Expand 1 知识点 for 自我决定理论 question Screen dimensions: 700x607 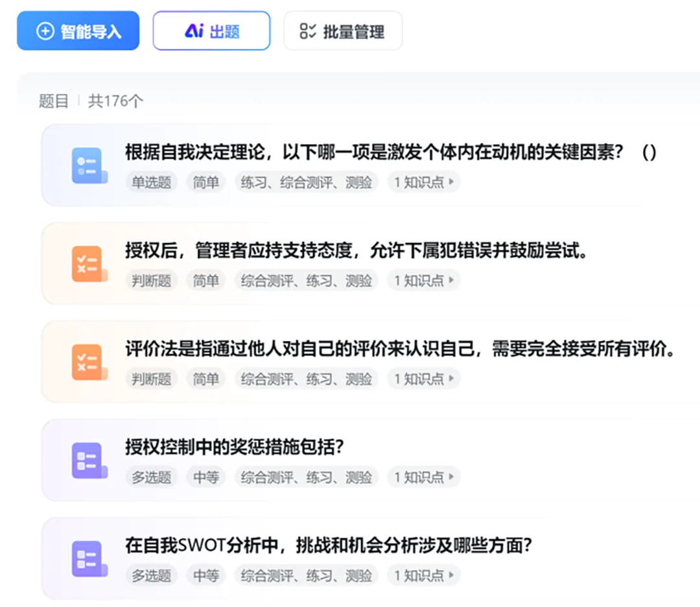[x=424, y=182]
